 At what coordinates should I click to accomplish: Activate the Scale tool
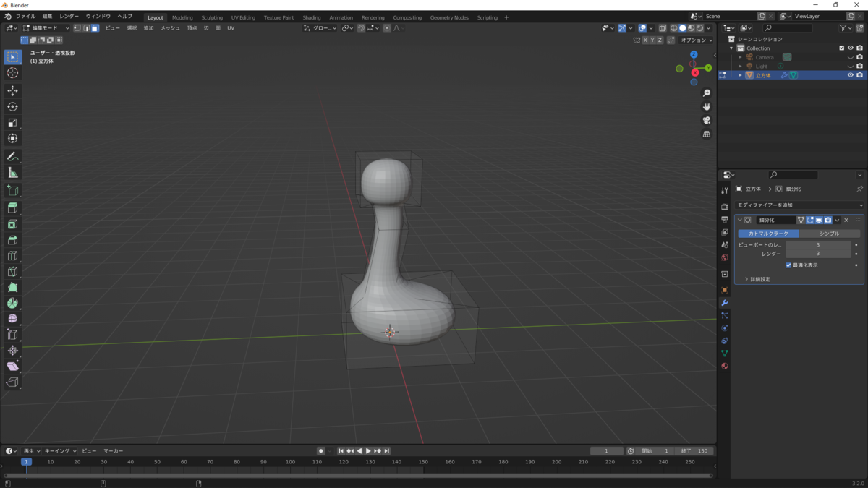pos(12,122)
